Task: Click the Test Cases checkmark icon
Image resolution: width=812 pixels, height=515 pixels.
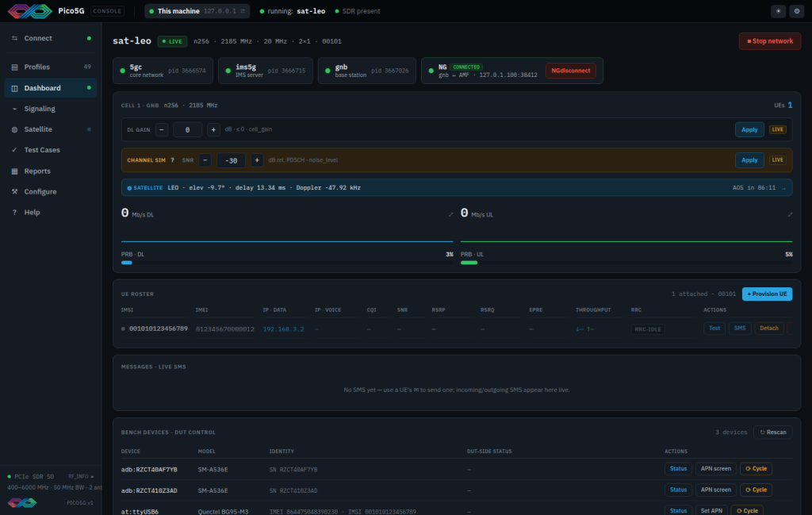Action: pyautogui.click(x=14, y=150)
